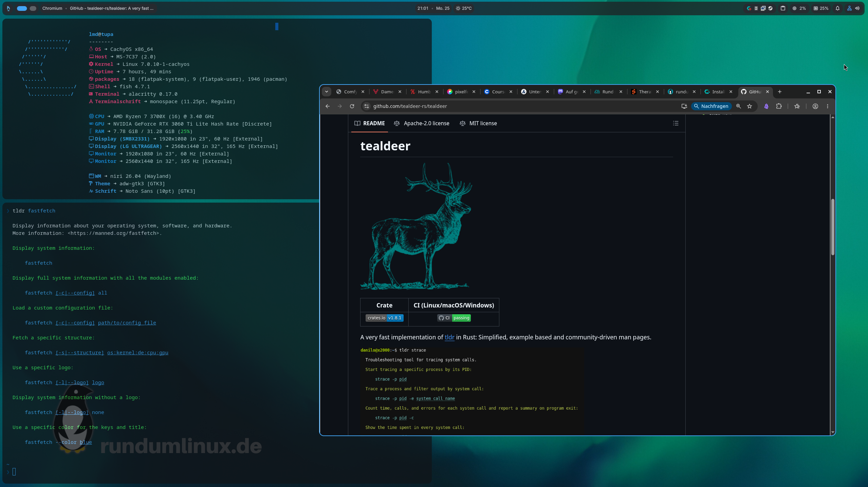Click the 25°C weather widget

pos(464,8)
